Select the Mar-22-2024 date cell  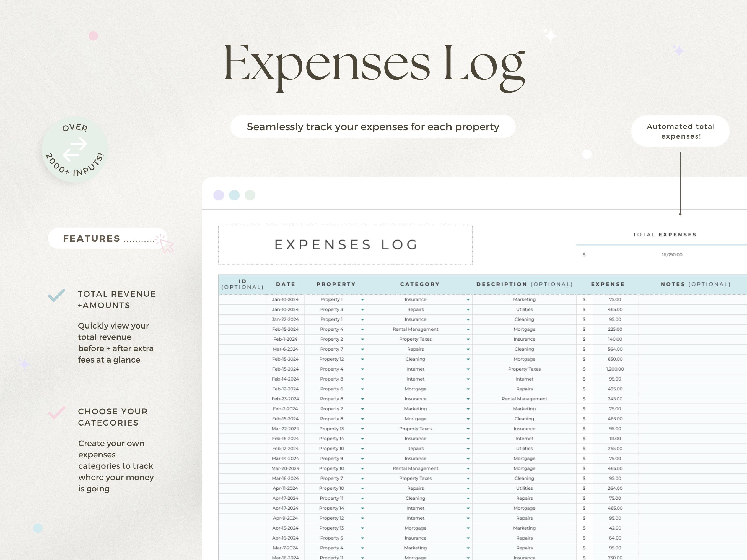click(x=285, y=429)
